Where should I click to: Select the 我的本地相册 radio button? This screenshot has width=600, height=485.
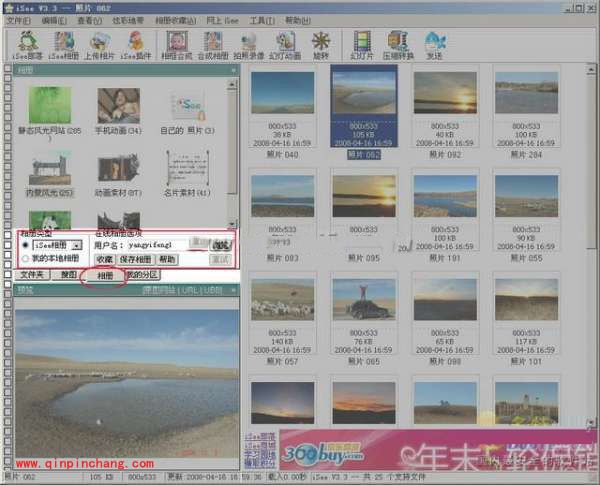26,258
